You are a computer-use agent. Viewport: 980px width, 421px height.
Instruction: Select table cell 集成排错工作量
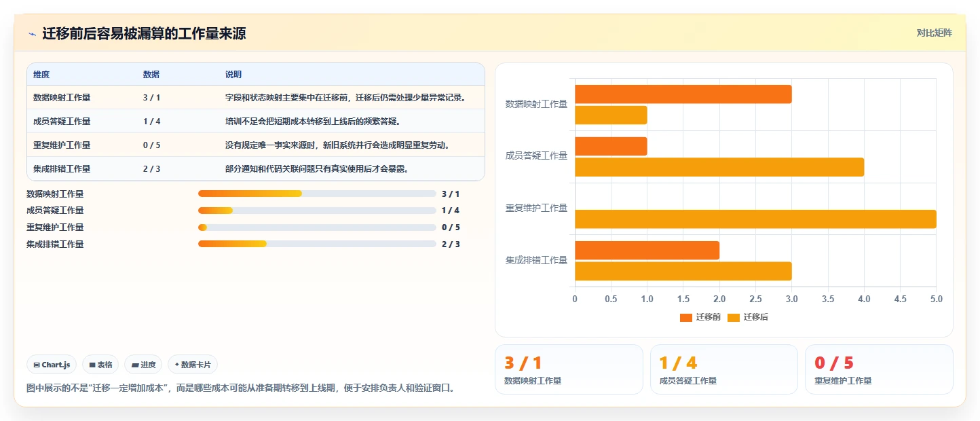click(x=62, y=169)
